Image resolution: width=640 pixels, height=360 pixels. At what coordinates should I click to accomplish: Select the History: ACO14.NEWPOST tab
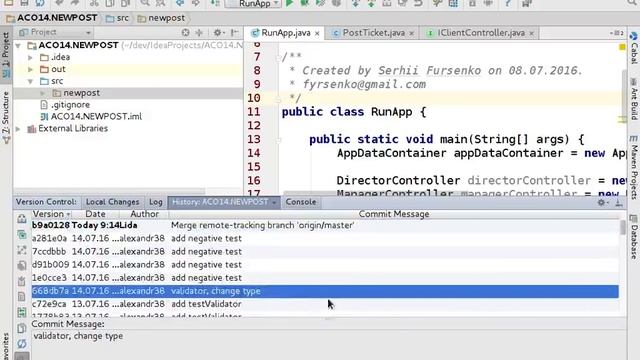[x=224, y=202]
